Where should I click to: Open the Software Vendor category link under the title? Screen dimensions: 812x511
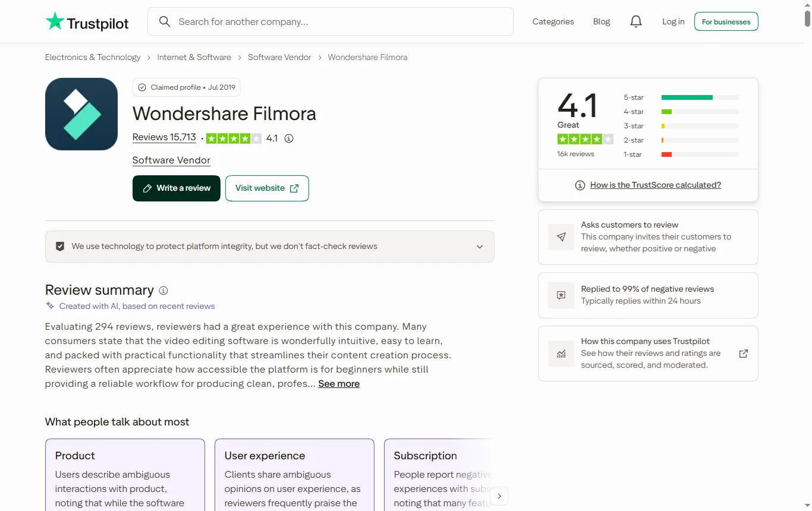pyautogui.click(x=171, y=160)
